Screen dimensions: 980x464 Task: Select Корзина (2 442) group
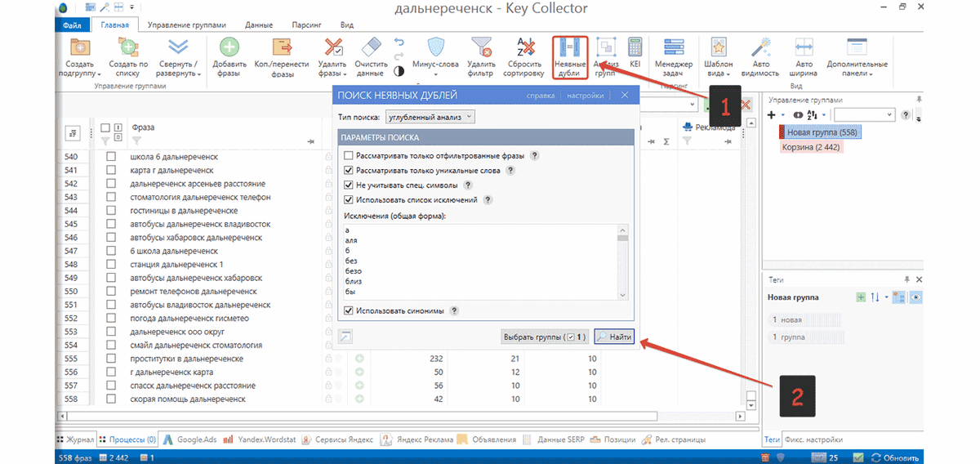click(811, 147)
